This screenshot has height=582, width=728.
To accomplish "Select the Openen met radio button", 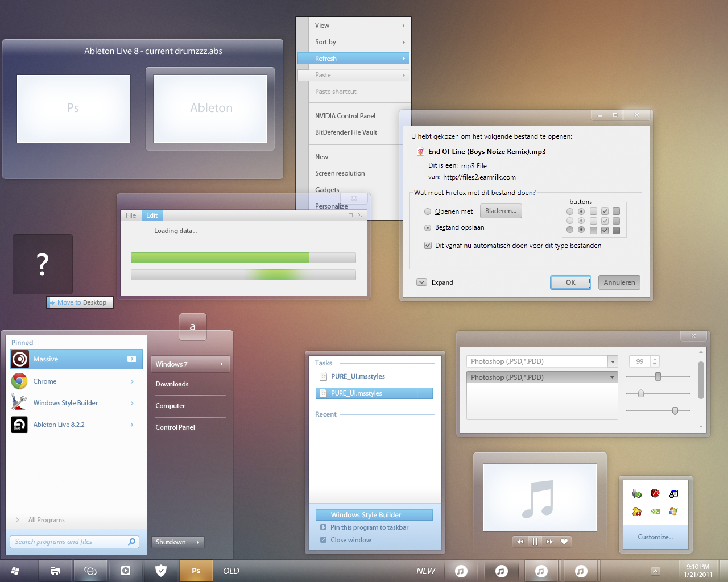I will (428, 211).
